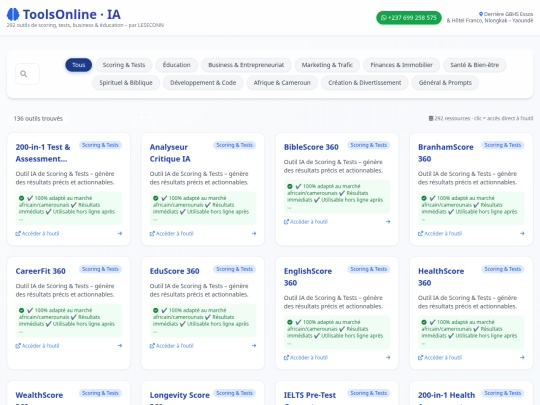Click the EnglishScore 360 title
This screenshot has width=540, height=405.
coord(308,277)
